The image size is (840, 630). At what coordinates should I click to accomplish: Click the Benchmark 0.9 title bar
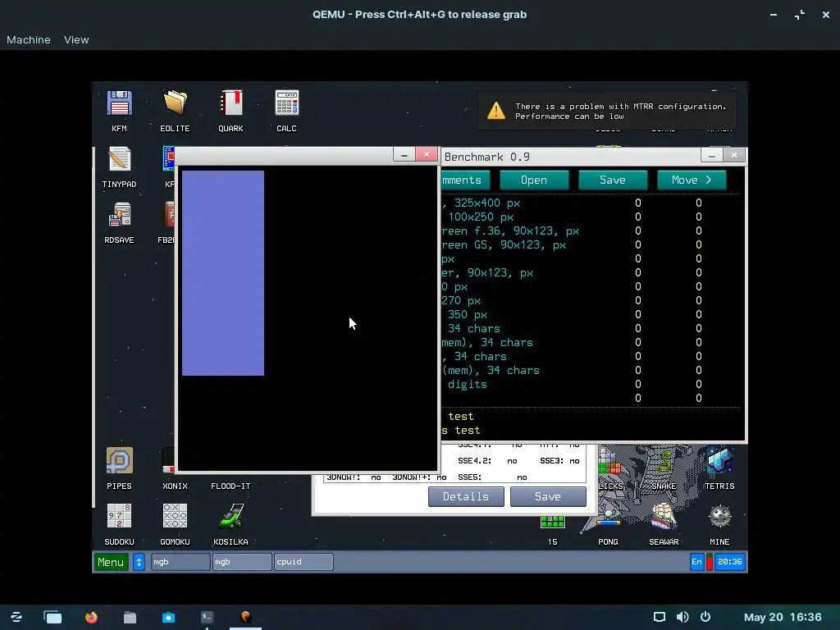571,157
